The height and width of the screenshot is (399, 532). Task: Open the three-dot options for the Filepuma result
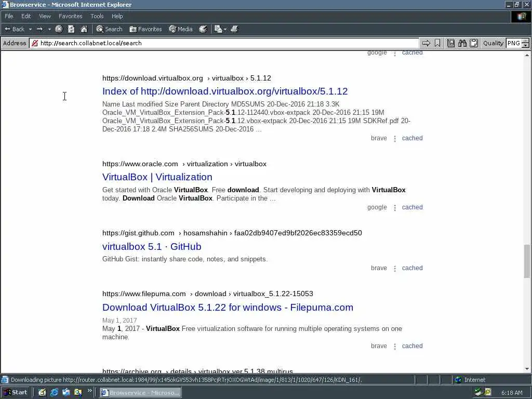395,347
